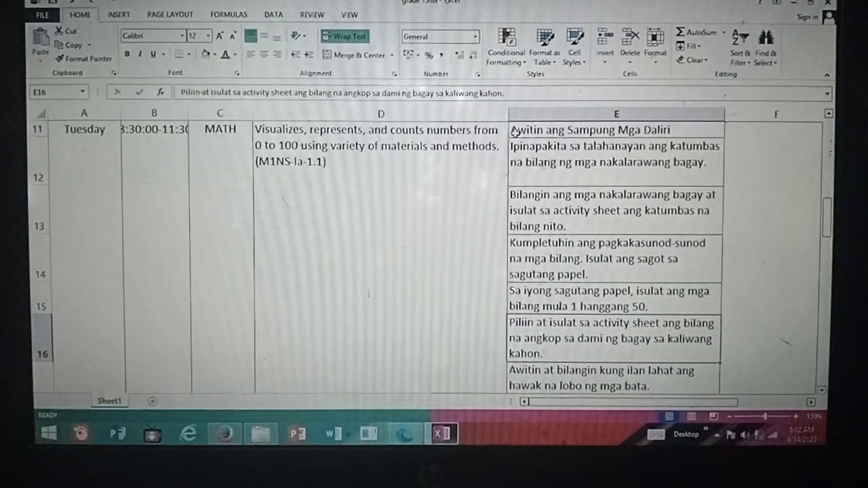
Task: Open Font settings dialog launcher
Action: [x=237, y=73]
